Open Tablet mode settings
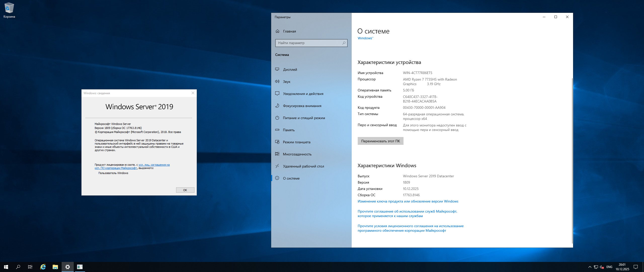 click(x=296, y=142)
